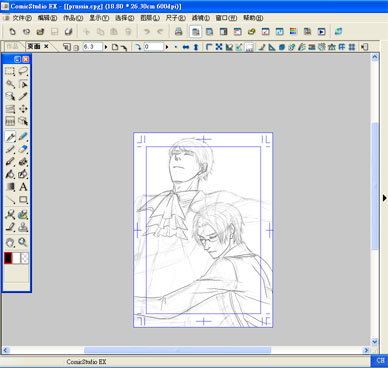
Task: Choose the Pen tool in the toolbox
Action: coord(10,137)
